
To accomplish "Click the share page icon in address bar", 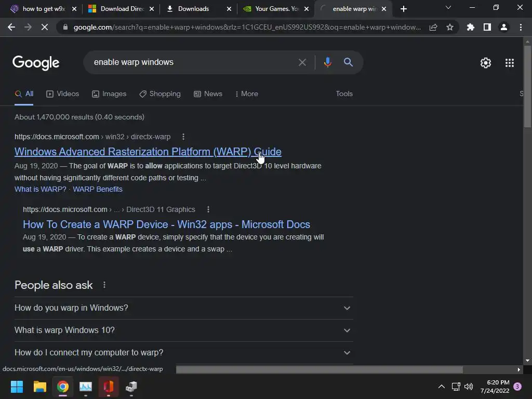I will [x=433, y=28].
